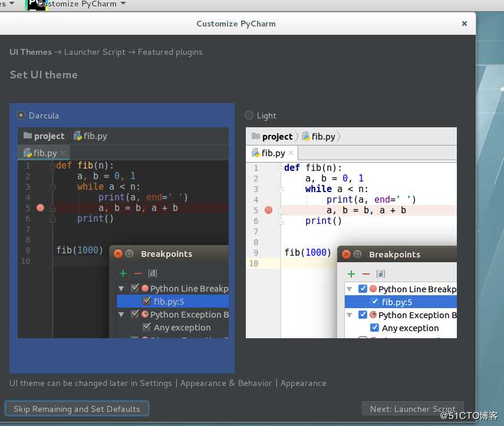Click Launcher Script breadcrumb step

click(x=94, y=52)
